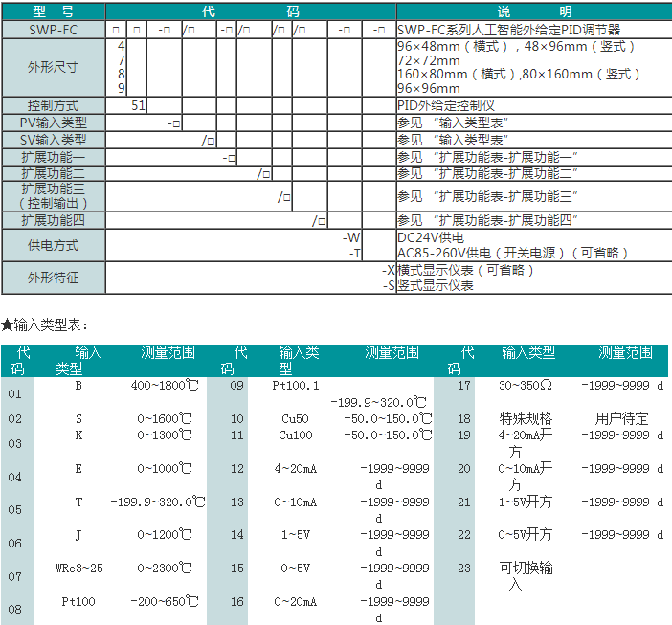Click the 扩展功能一 row label
672x625 pixels.
[54, 157]
